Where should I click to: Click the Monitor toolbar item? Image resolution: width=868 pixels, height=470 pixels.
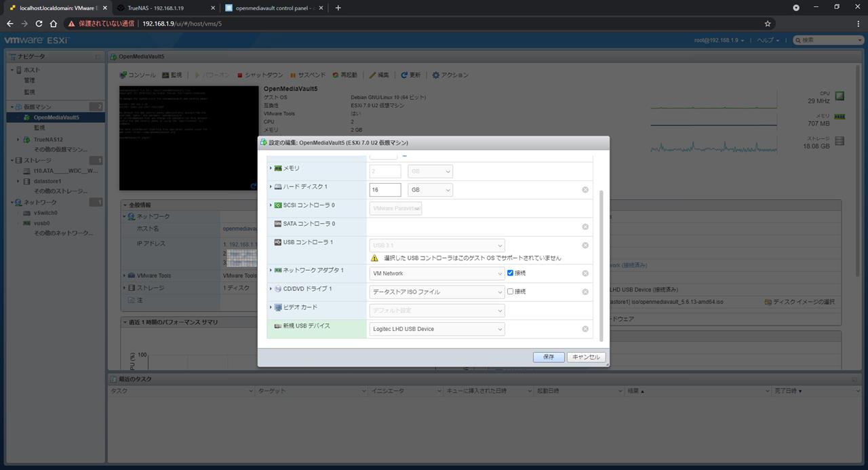172,75
